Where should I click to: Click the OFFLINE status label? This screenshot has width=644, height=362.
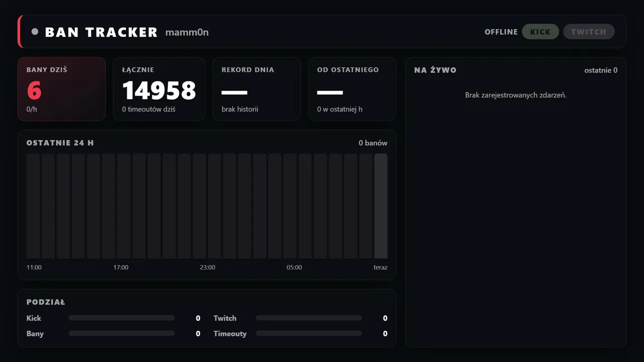[x=501, y=32]
